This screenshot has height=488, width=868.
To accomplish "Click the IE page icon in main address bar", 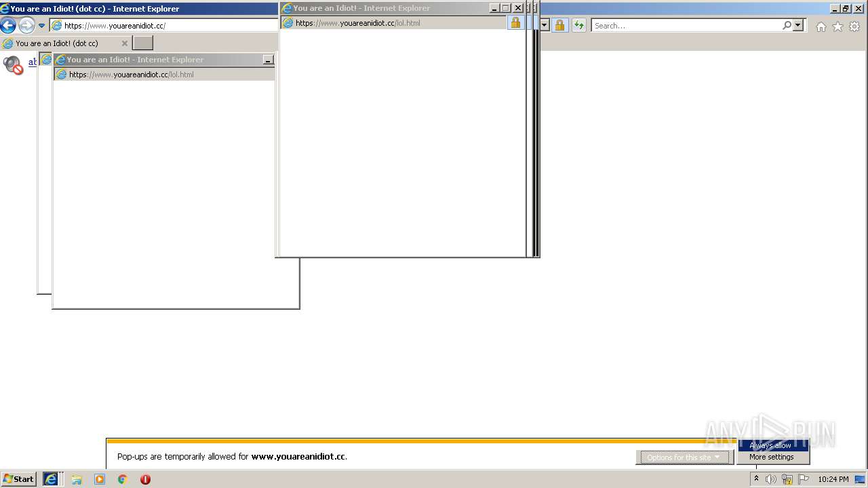I will pos(57,26).
